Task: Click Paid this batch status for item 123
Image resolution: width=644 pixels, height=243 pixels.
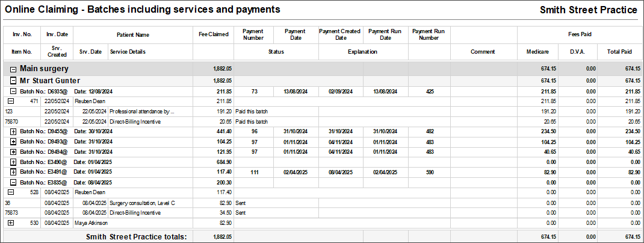Action: (x=252, y=112)
